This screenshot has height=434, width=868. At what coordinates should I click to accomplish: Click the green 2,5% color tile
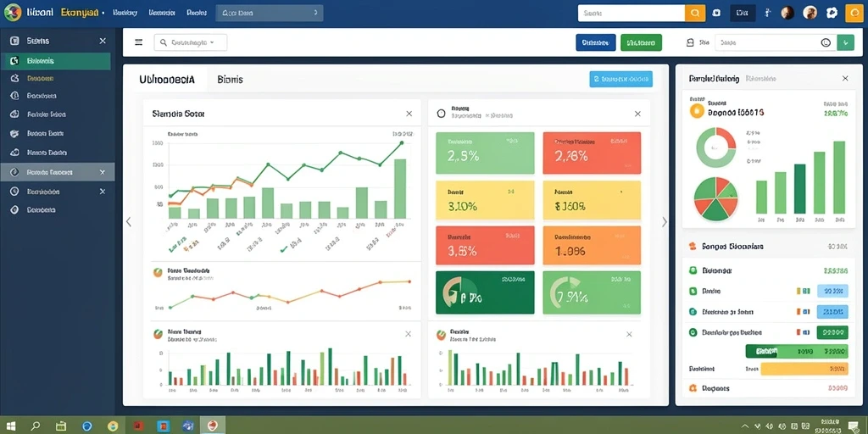click(x=485, y=153)
